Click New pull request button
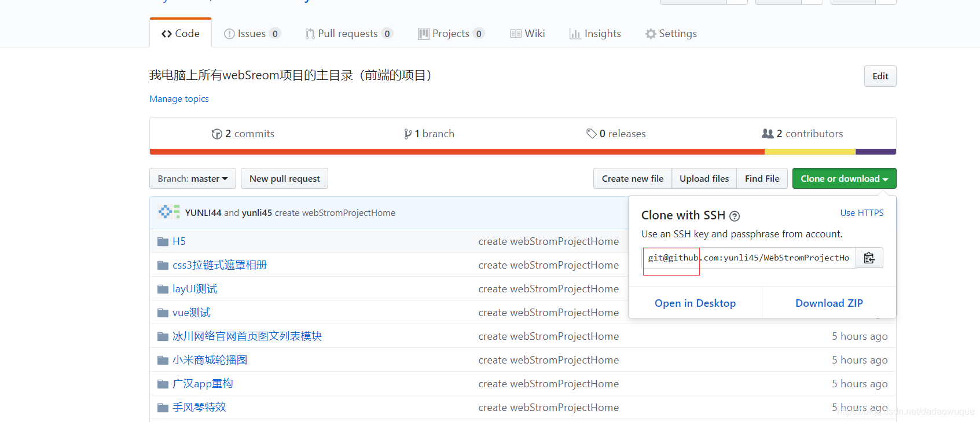Image resolution: width=980 pixels, height=422 pixels. tap(284, 178)
